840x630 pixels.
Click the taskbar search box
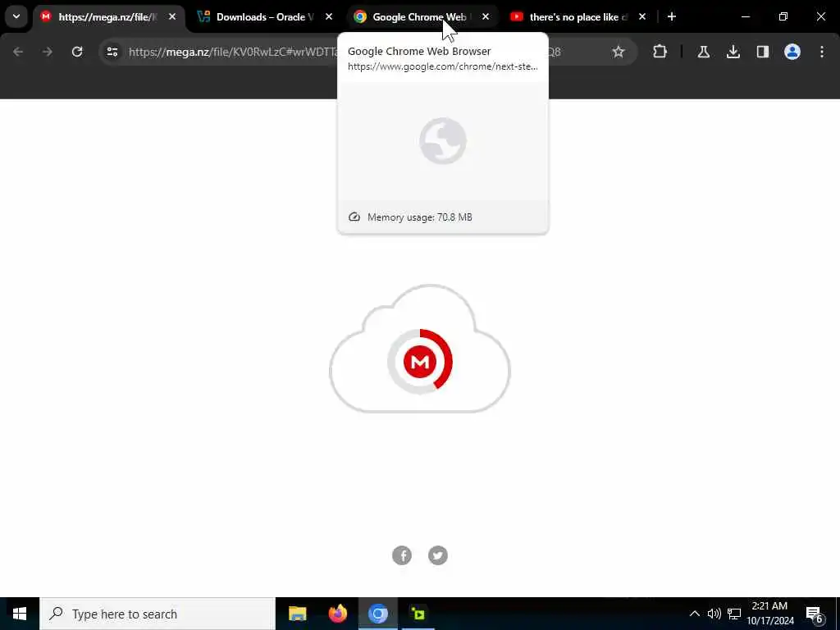coord(157,614)
